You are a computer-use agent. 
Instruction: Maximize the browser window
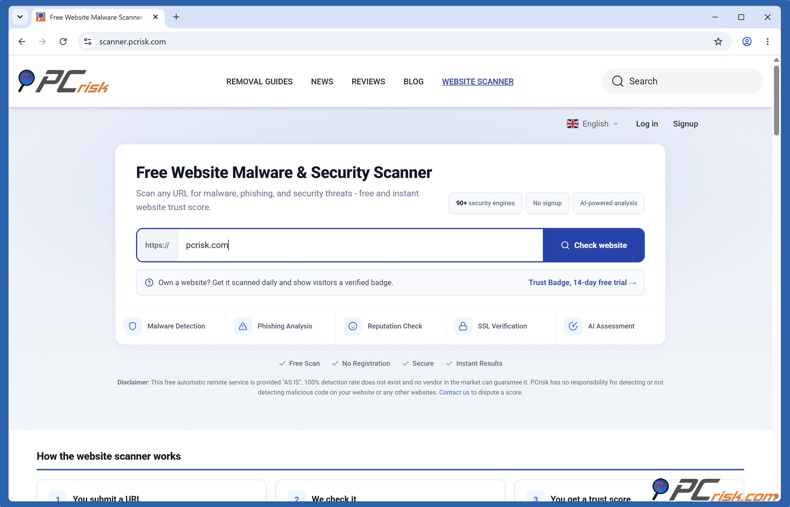741,17
